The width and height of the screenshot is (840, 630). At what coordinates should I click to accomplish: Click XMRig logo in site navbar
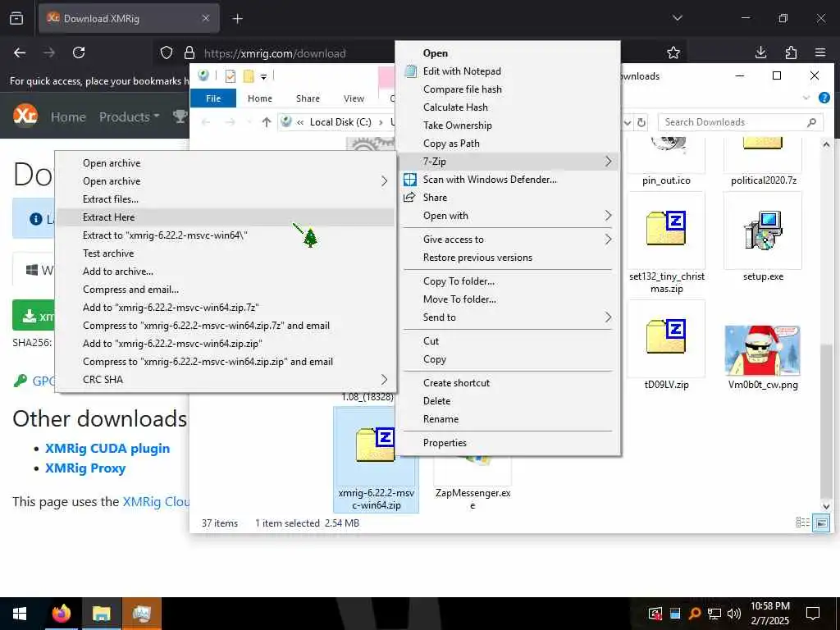[x=25, y=116]
